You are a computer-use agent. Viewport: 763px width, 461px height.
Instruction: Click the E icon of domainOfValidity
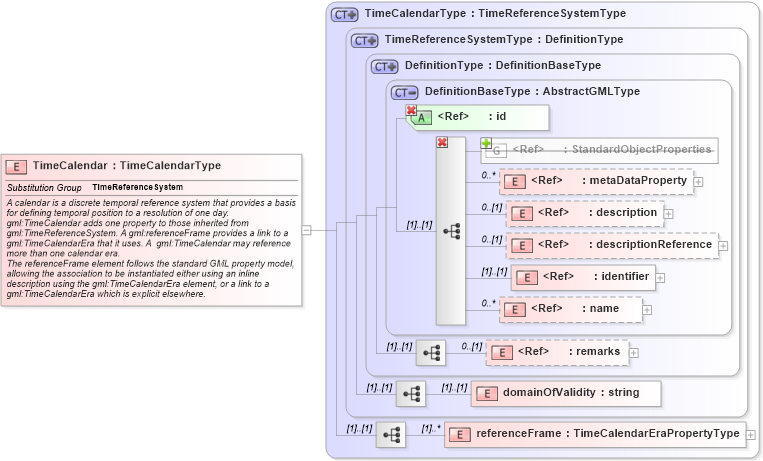pos(487,394)
